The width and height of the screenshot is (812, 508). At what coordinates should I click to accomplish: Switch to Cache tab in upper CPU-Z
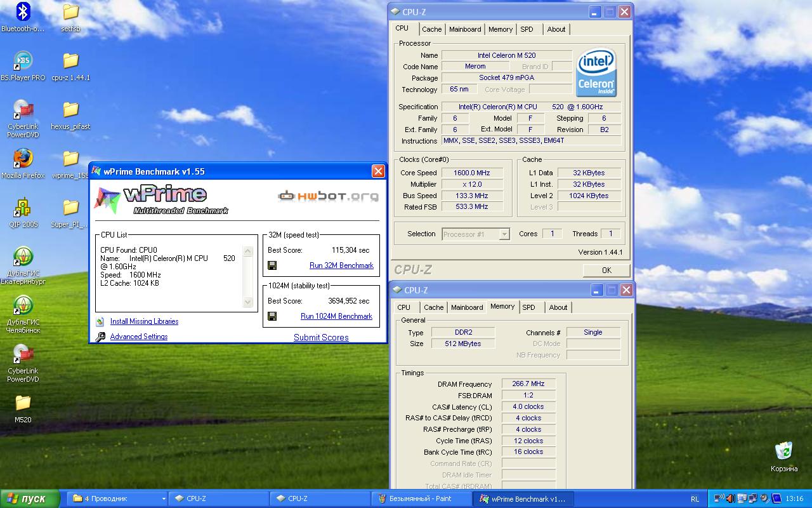coord(432,29)
